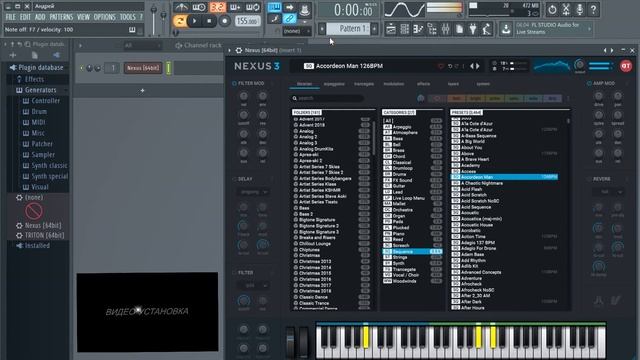Open the Tools menu
Viewport: 640px width, 360px height.
(127, 17)
